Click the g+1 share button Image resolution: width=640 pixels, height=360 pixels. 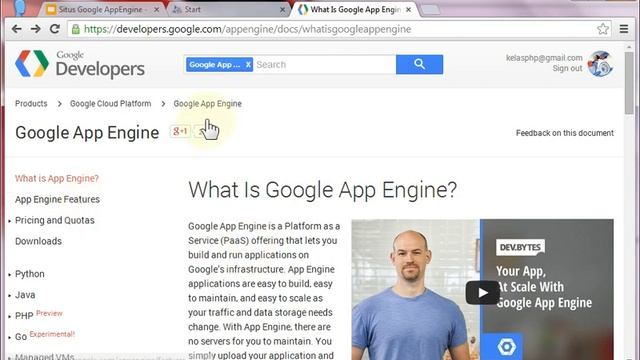point(180,131)
